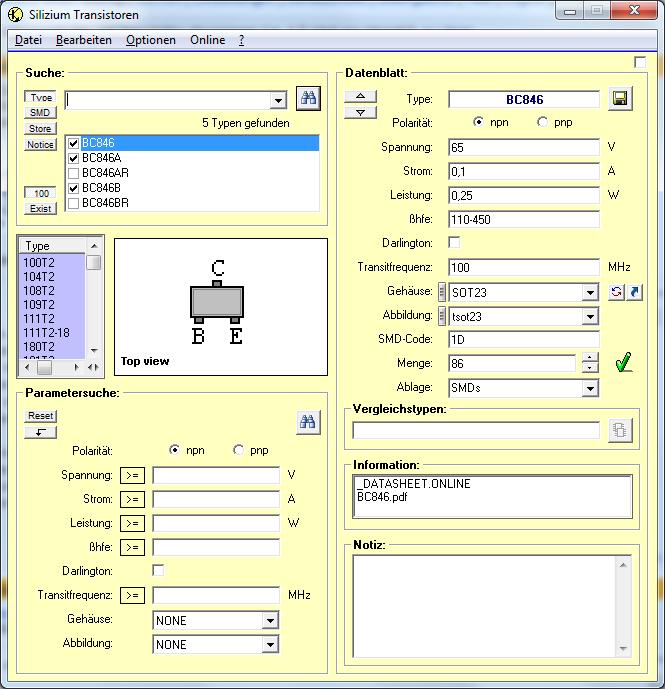665x689 pixels.
Task: Open the Gehäuse SOT23 dropdown
Action: pyautogui.click(x=590, y=292)
